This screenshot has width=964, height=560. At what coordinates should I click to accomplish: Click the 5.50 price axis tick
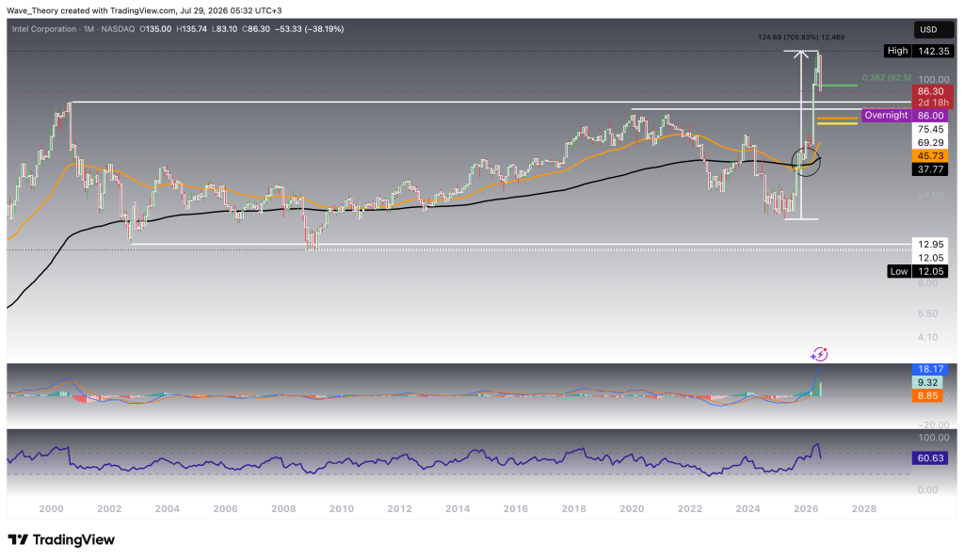927,313
